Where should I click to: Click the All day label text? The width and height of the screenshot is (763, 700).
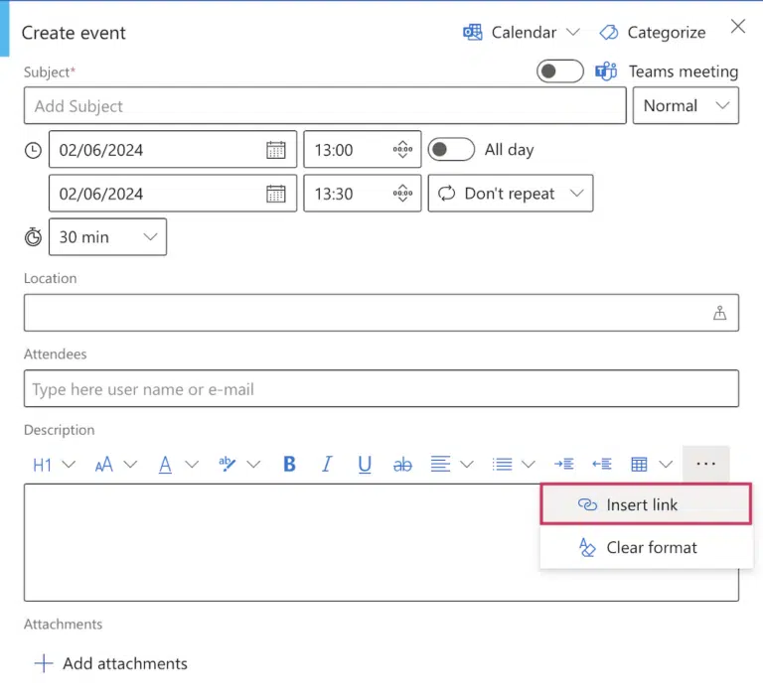coord(509,149)
